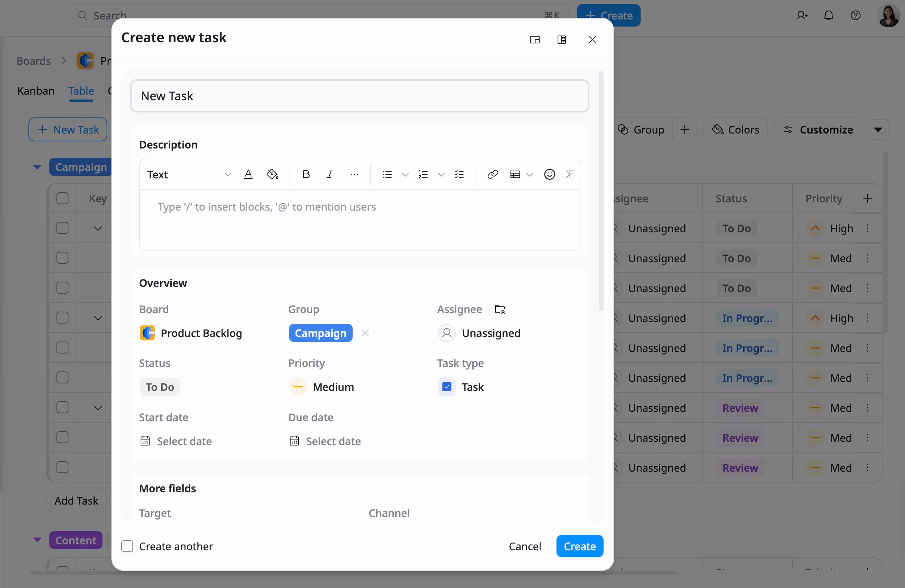Open the help icon
Image resolution: width=905 pixels, height=588 pixels.
[856, 15]
